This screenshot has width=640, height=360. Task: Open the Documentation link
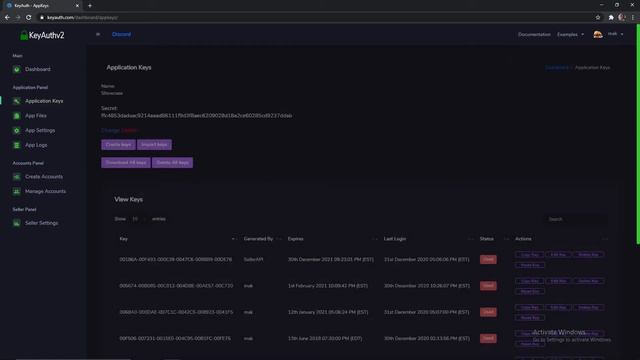[534, 35]
